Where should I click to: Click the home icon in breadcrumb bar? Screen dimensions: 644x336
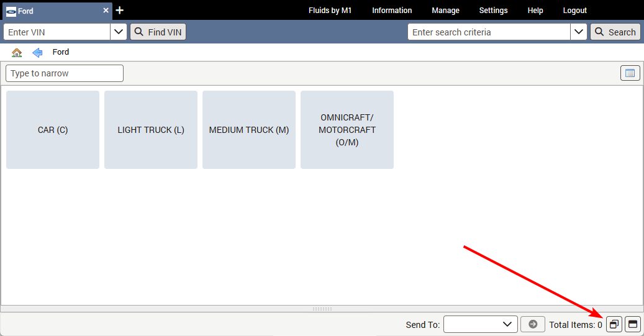17,53
